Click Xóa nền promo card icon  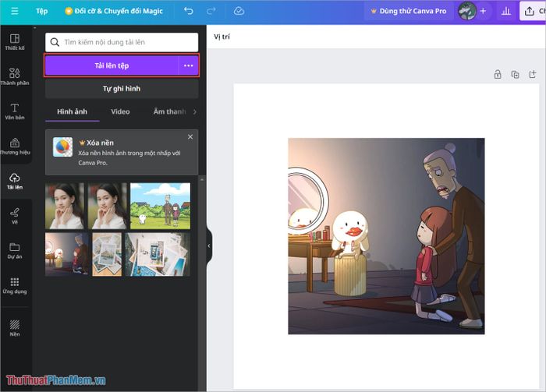point(62,147)
